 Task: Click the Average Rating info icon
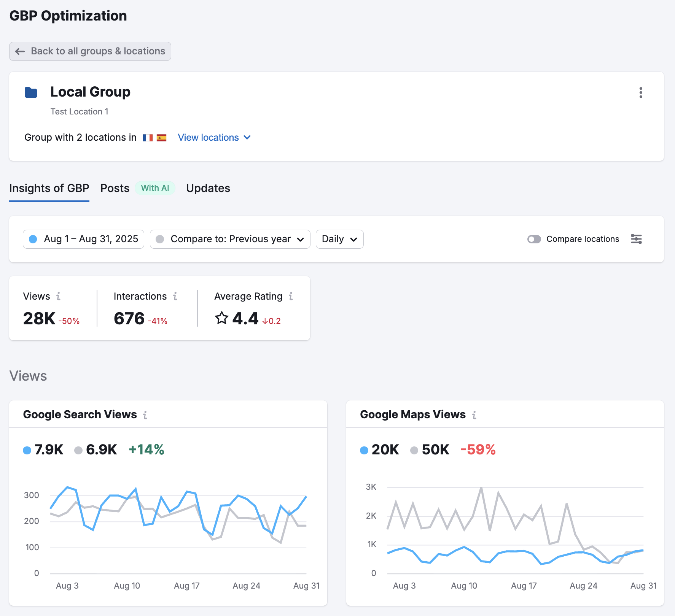coord(291,296)
